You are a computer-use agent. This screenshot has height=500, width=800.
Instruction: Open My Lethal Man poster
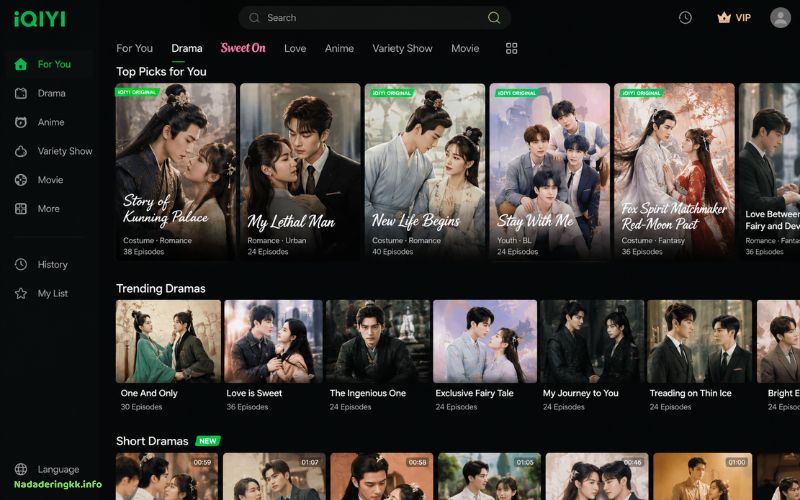pyautogui.click(x=300, y=172)
